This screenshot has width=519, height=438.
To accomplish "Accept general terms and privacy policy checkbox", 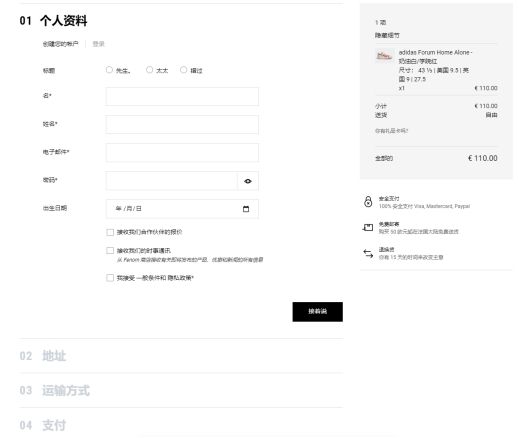I will (x=110, y=278).
